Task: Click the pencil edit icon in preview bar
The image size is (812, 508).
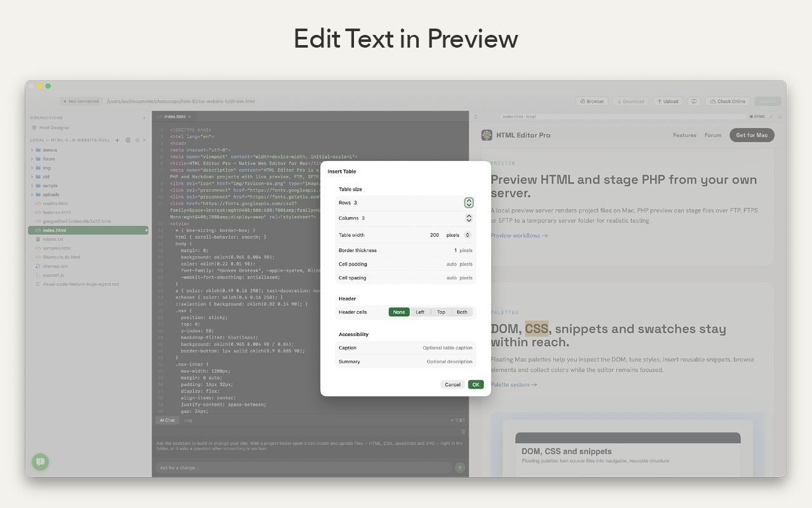Action: [772, 117]
